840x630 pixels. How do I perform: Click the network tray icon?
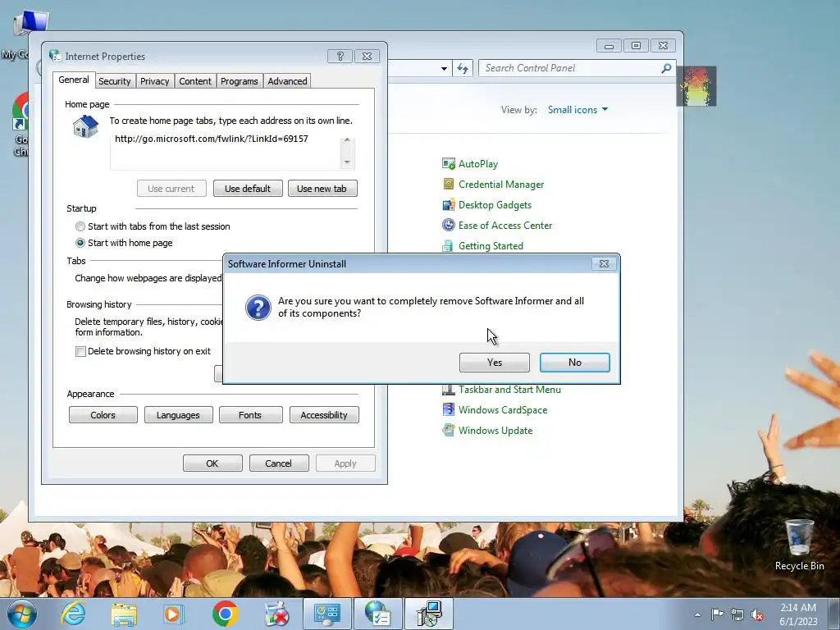click(x=737, y=614)
